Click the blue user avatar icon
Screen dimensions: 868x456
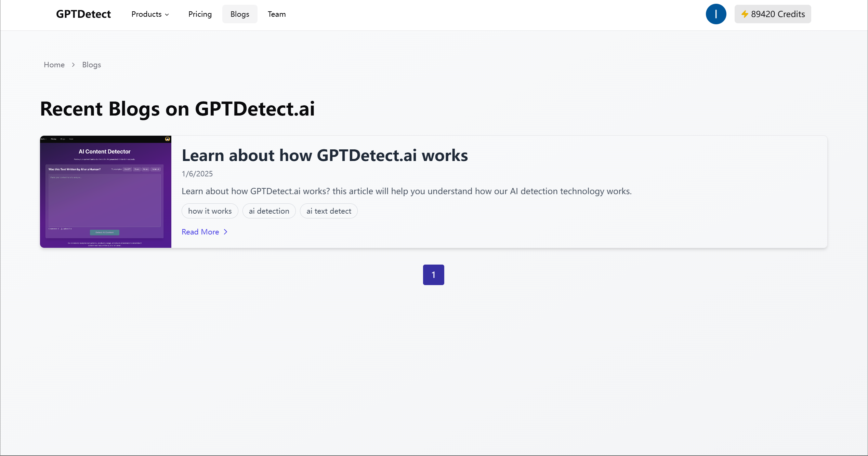716,14
